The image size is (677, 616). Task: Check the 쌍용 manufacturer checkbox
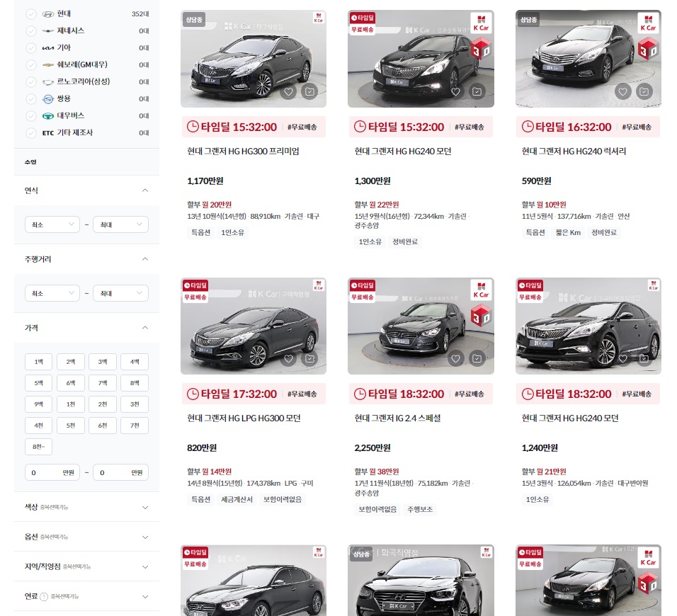(x=31, y=98)
